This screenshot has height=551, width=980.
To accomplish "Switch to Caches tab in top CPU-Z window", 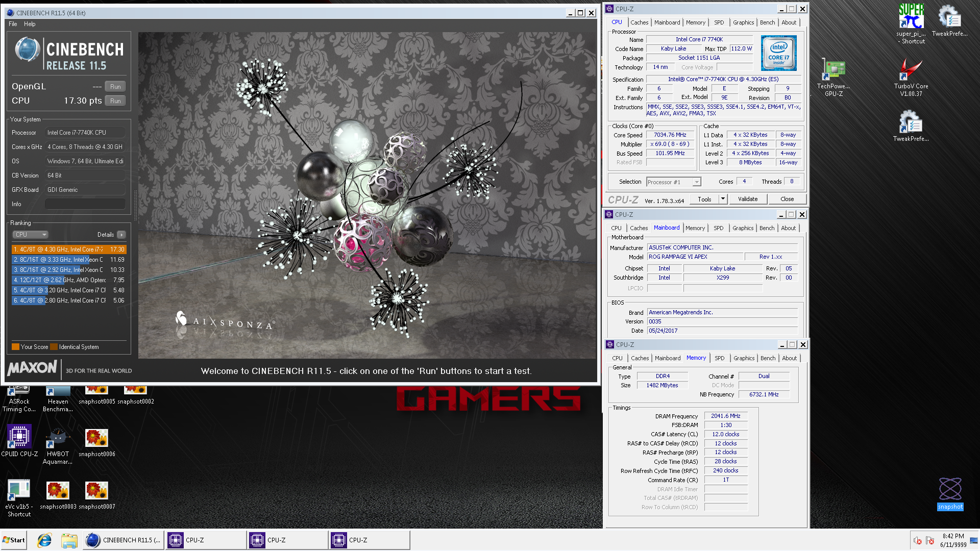I will (639, 22).
